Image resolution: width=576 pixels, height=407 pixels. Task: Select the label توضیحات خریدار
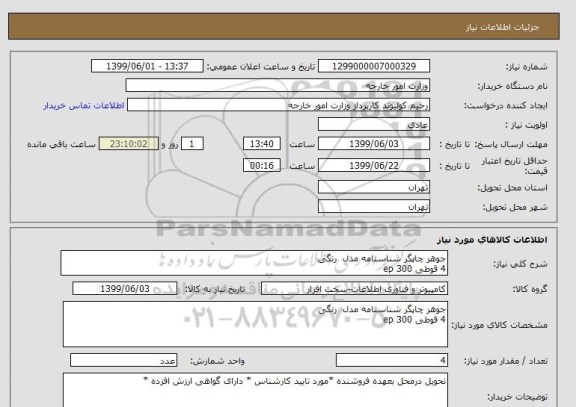point(517,397)
